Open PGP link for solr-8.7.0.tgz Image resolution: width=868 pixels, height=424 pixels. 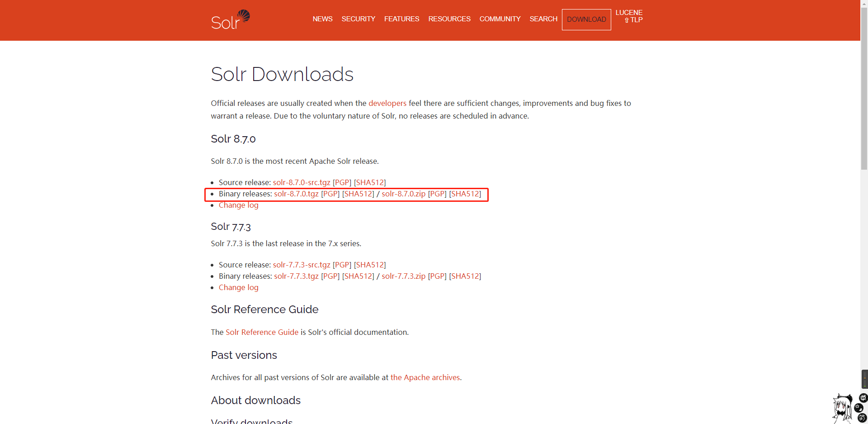330,194
